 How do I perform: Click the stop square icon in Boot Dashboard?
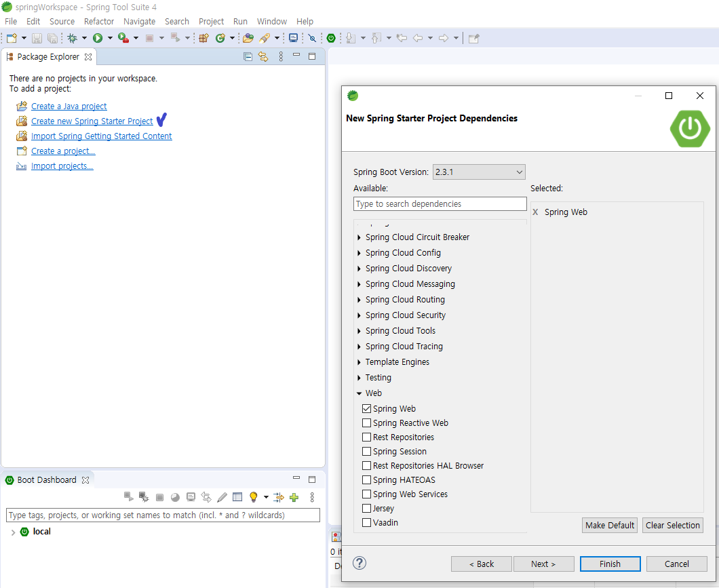pos(159,497)
